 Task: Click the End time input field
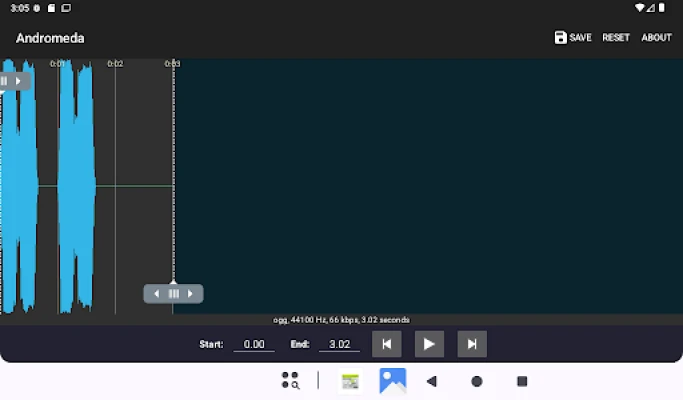pyautogui.click(x=339, y=344)
